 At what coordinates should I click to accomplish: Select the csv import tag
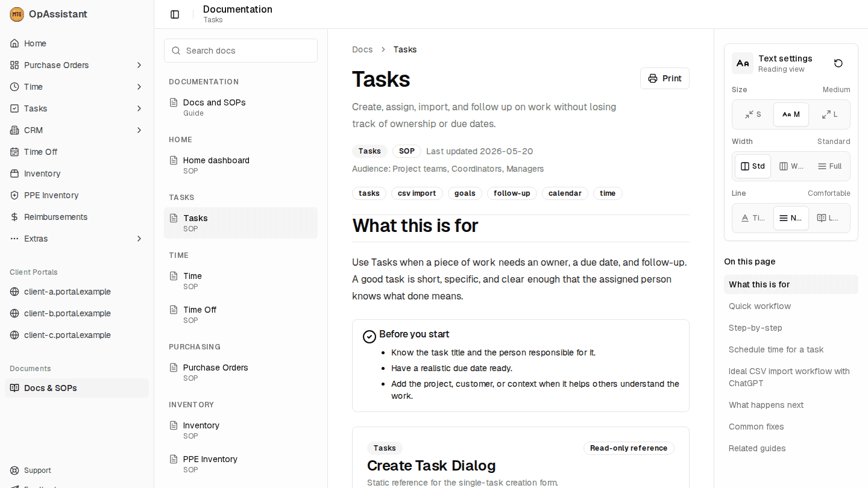417,193
